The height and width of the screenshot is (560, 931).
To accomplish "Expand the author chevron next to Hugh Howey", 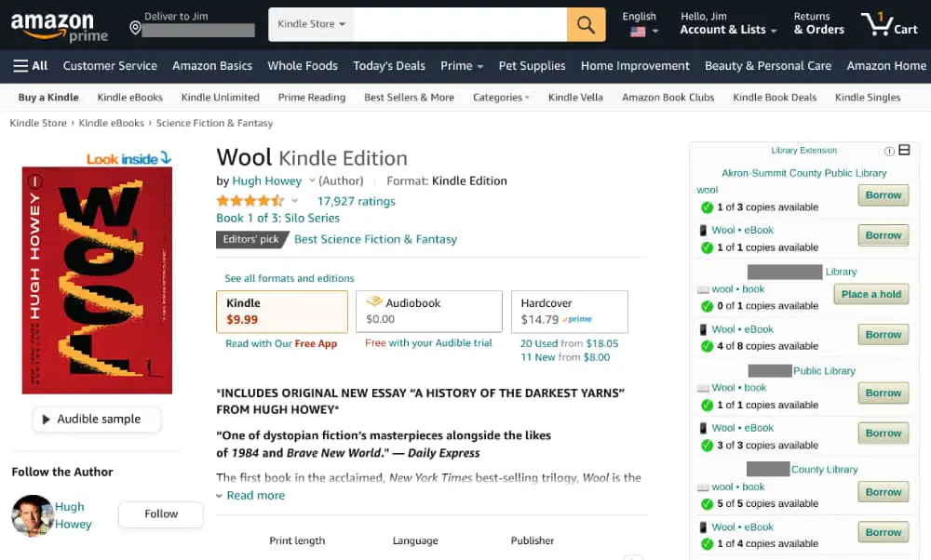I will pyautogui.click(x=312, y=180).
